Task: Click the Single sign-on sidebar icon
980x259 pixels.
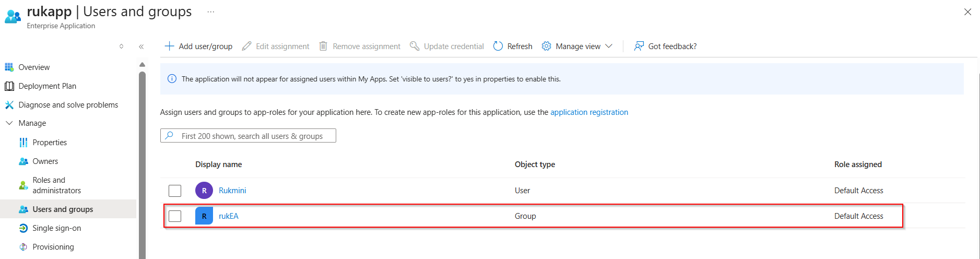Action: (x=23, y=228)
